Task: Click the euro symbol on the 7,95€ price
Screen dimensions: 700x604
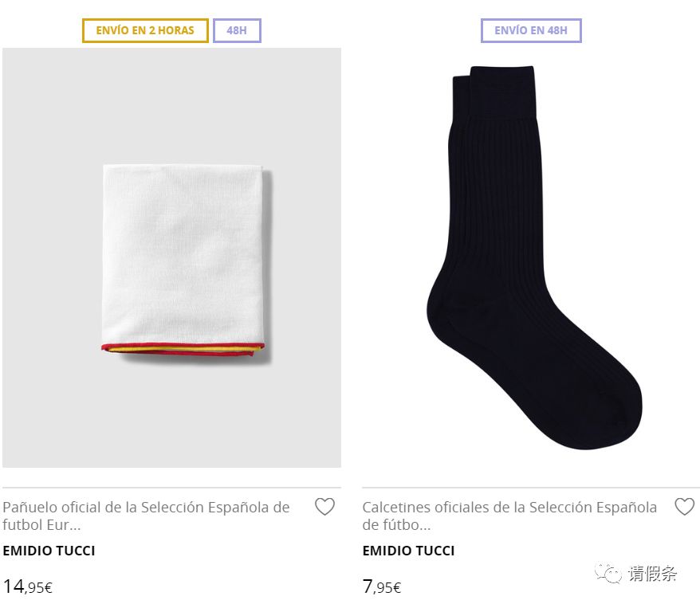Action: (396, 588)
